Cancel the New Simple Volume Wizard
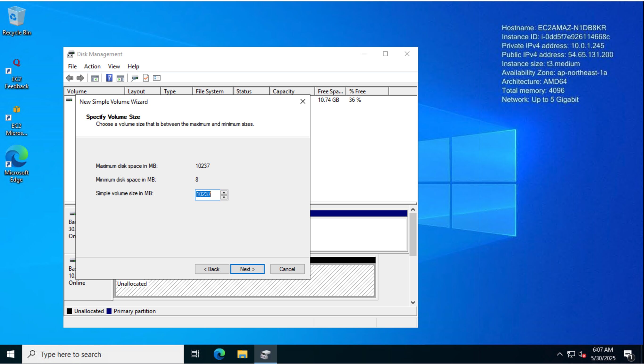Screen dimensions: 644x364 [x=287, y=269]
